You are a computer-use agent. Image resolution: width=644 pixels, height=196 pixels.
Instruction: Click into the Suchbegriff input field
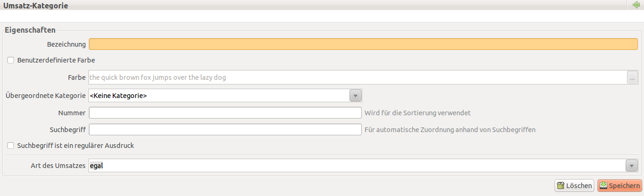[225, 129]
